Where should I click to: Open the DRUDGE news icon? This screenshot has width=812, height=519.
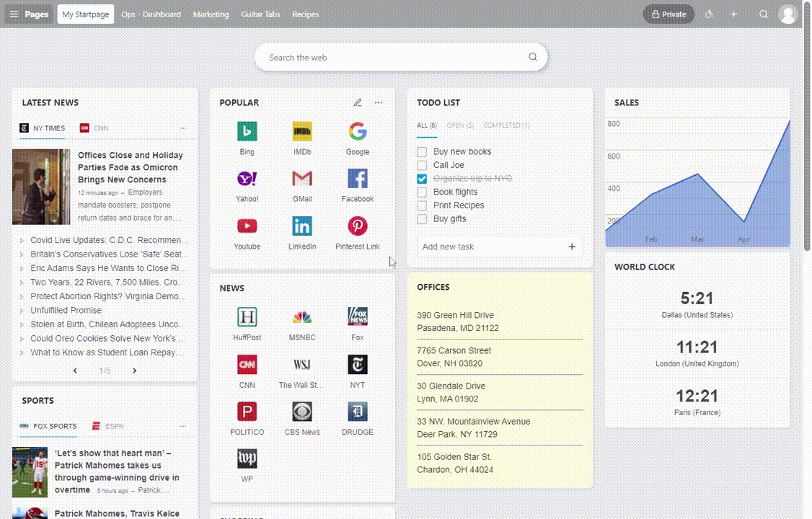tap(357, 412)
